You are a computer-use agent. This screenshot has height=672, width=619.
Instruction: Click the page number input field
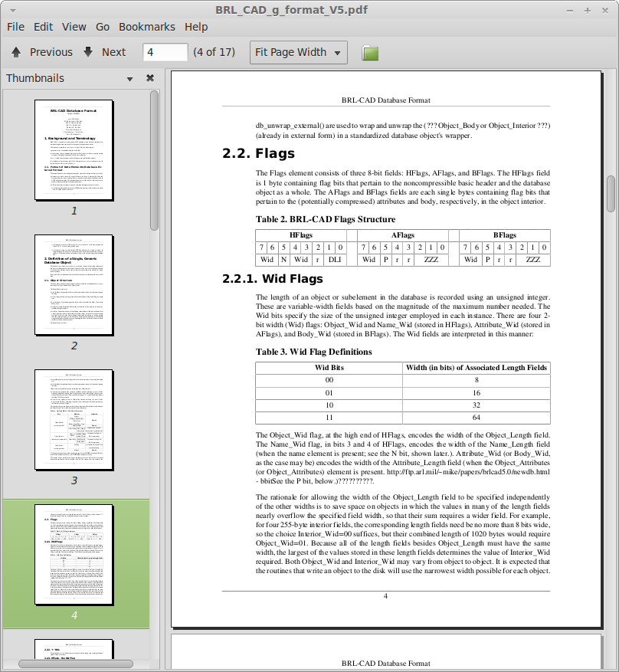[x=165, y=52]
